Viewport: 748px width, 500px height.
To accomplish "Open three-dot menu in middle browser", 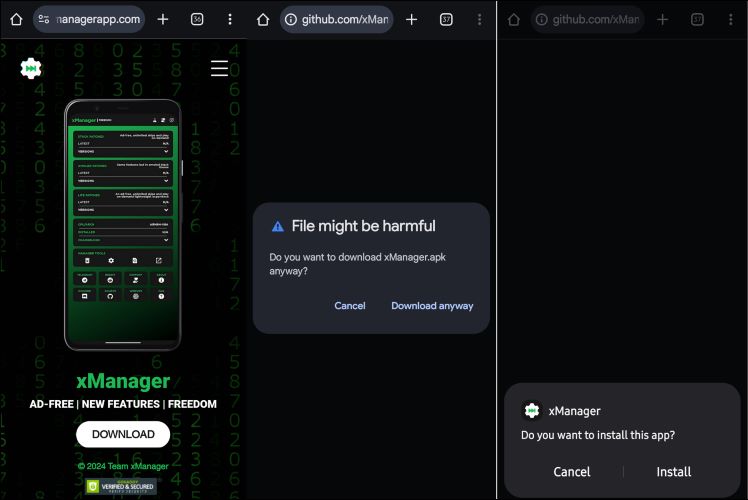I will [x=479, y=20].
